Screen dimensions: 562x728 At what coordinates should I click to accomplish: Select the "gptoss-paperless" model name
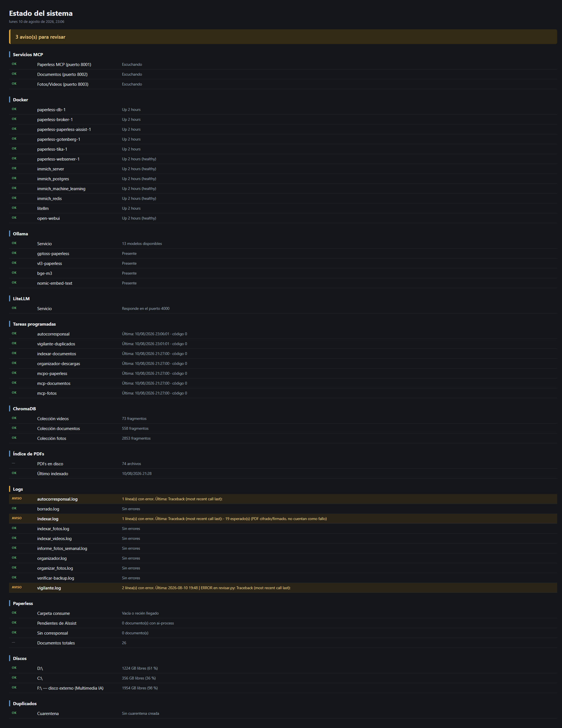pyautogui.click(x=53, y=254)
